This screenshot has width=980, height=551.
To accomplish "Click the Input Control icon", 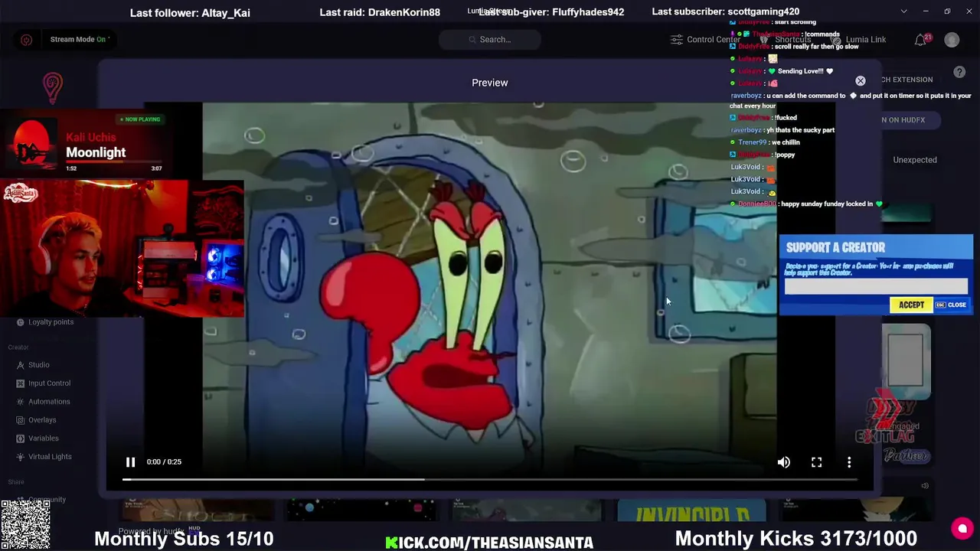I will [x=21, y=383].
